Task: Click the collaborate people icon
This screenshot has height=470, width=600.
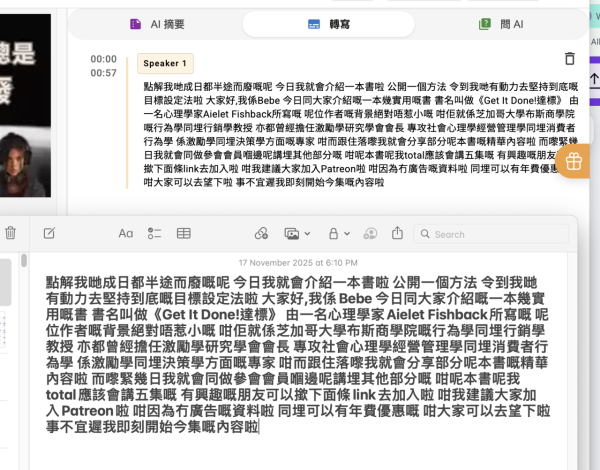Action: (x=370, y=233)
